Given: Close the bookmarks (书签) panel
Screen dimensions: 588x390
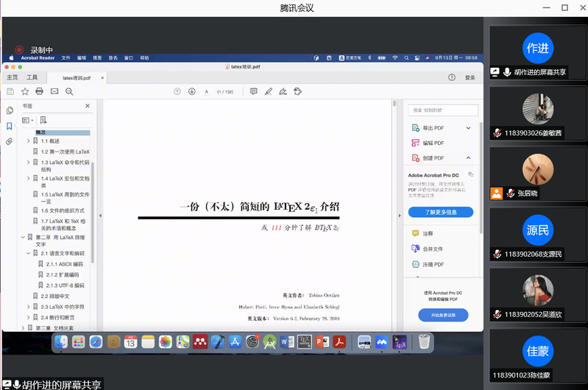Looking at the screenshot, I should click(88, 106).
